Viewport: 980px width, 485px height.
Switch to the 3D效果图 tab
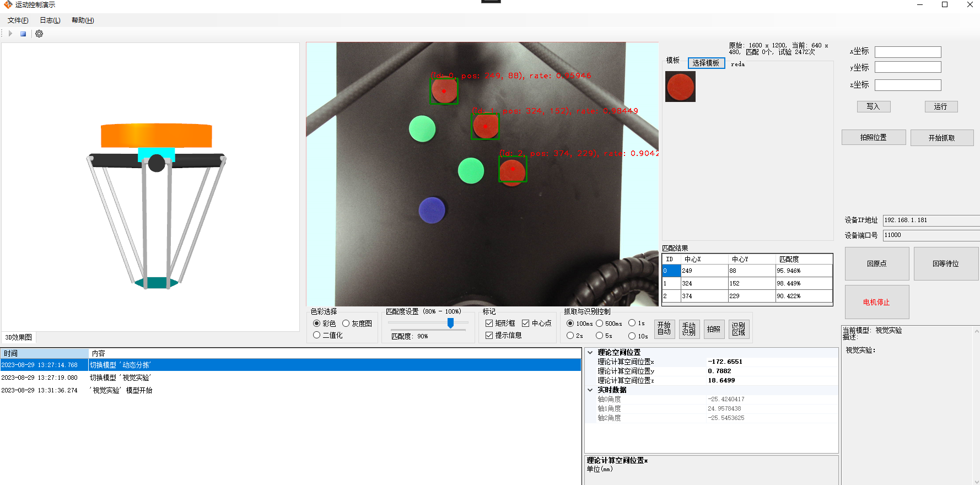[x=19, y=337]
